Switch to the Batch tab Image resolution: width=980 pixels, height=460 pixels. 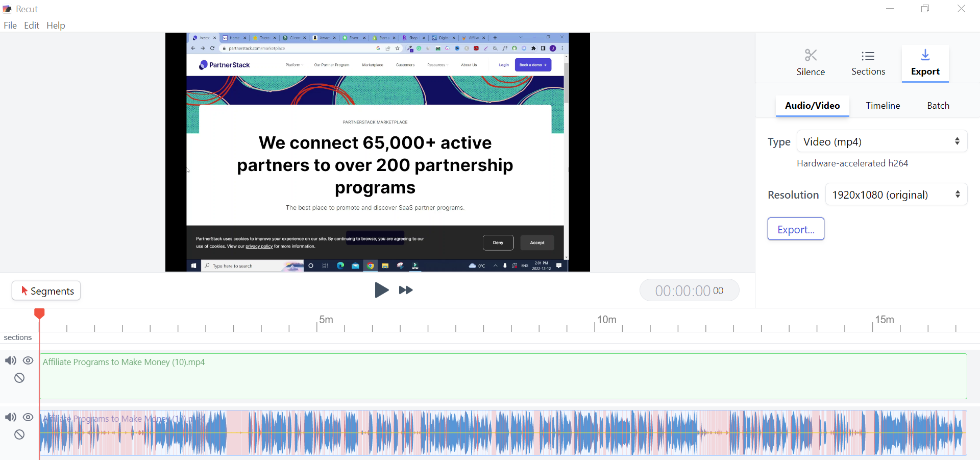(938, 106)
